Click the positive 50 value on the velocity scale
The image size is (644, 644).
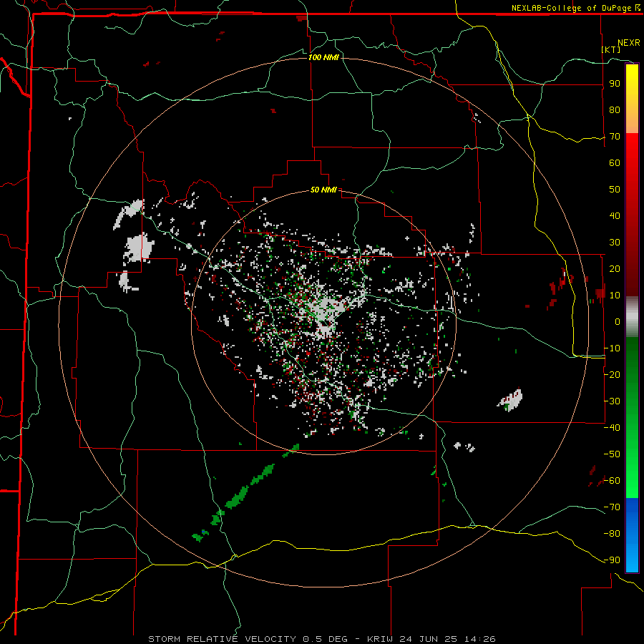[615, 190]
